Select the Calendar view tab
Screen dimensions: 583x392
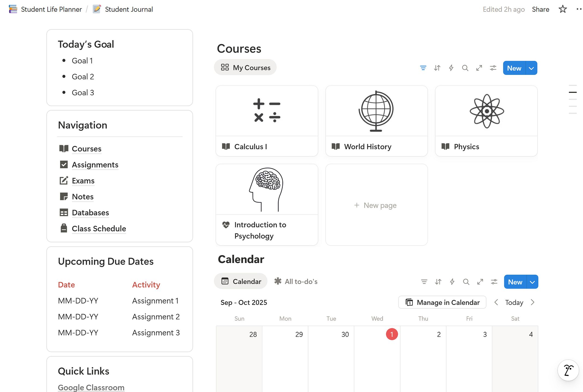[241, 281]
